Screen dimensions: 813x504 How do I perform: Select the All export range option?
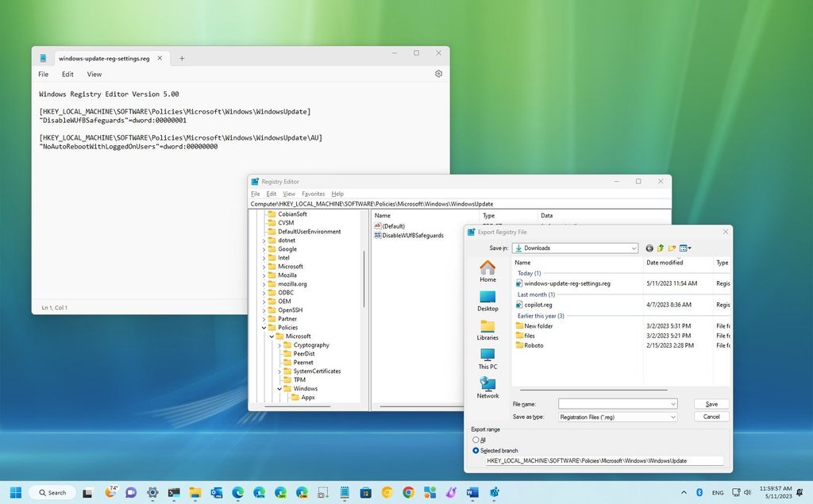point(477,439)
